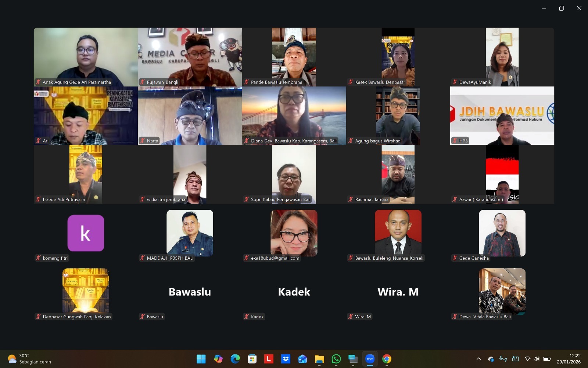Image resolution: width=588 pixels, height=368 pixels.
Task: Open Microsoft Store from the taskbar
Action: tap(251, 359)
